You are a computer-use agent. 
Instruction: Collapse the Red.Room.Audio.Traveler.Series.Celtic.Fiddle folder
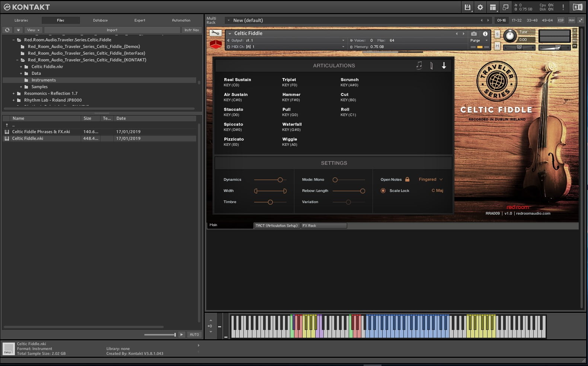point(14,40)
